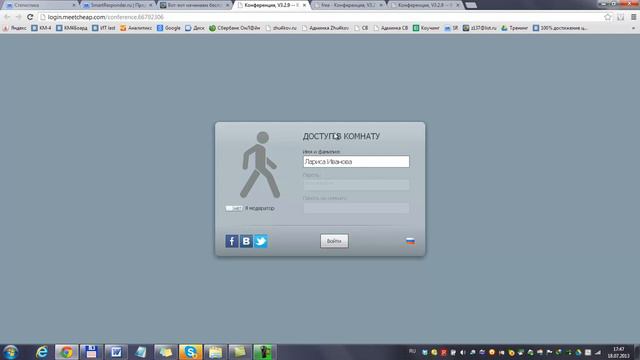Log in with the Facebook icon
The height and width of the screenshot is (360, 640).
[231, 241]
